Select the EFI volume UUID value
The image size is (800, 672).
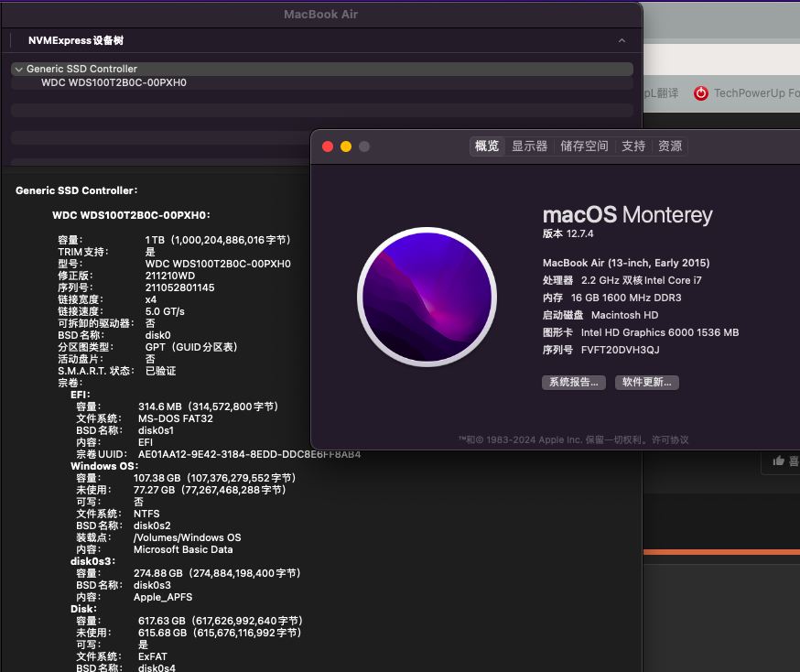(249, 454)
